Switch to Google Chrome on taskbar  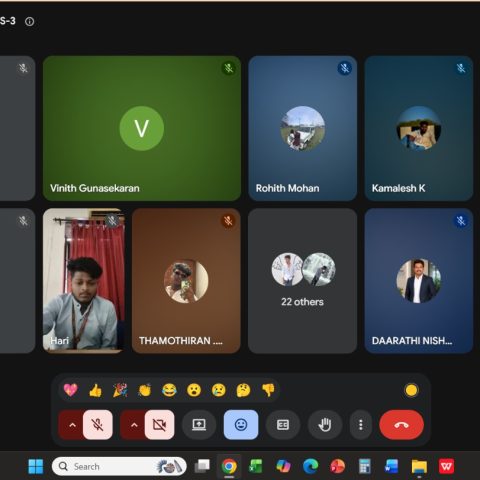pyautogui.click(x=229, y=466)
